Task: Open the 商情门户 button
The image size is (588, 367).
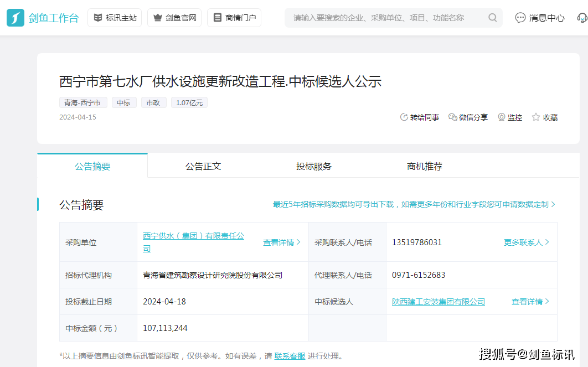Action: (234, 18)
